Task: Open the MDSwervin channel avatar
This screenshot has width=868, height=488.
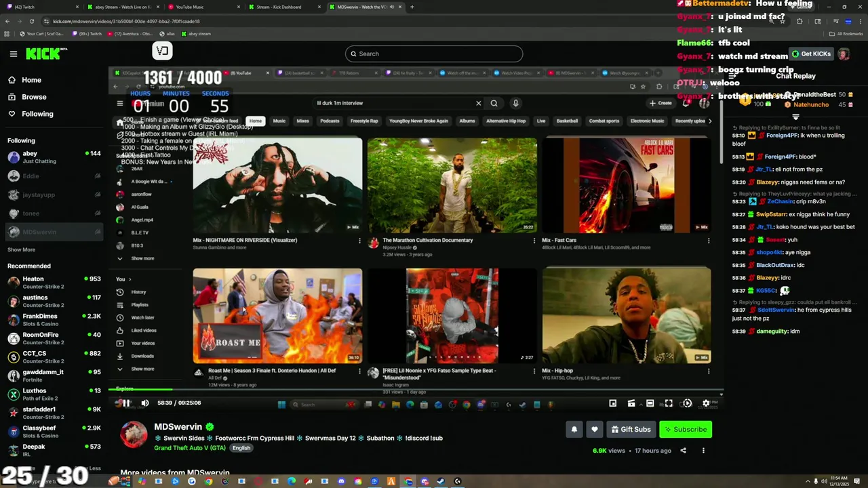Action: pyautogui.click(x=134, y=434)
